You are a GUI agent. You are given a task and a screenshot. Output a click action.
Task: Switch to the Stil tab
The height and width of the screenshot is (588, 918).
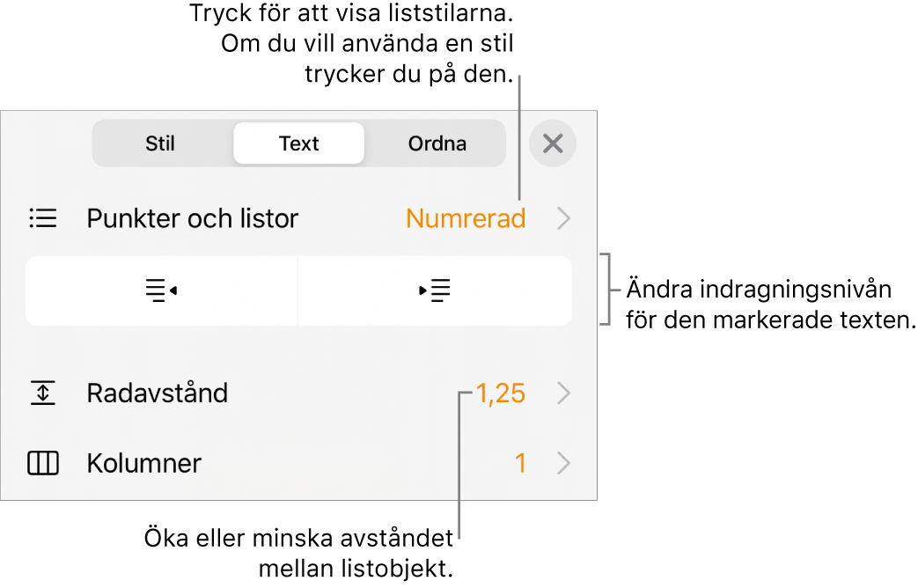point(160,143)
